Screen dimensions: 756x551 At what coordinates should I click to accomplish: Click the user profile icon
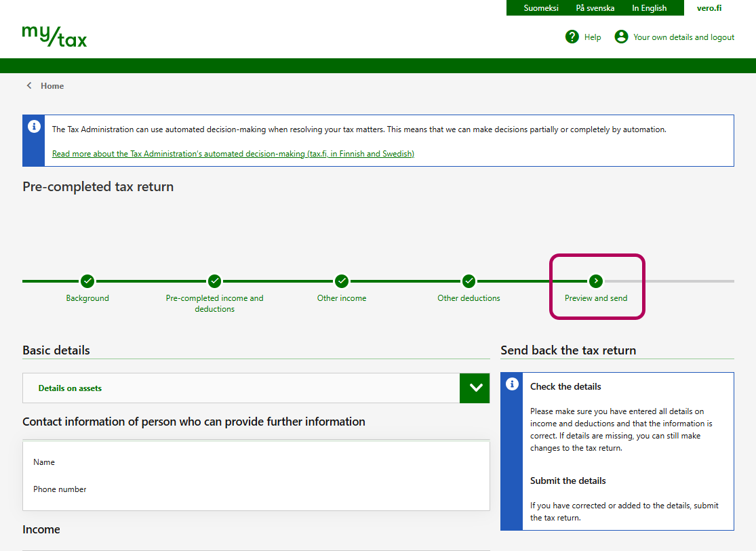621,37
